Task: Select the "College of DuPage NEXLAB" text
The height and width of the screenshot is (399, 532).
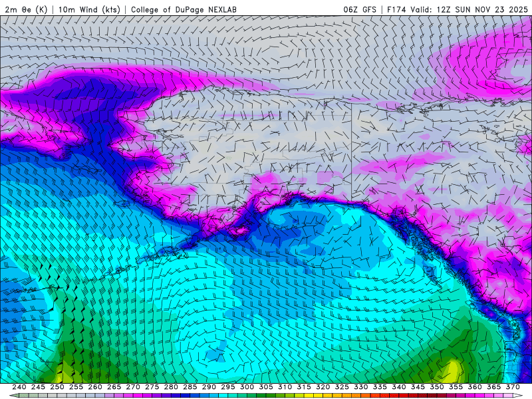Action: click(x=184, y=9)
